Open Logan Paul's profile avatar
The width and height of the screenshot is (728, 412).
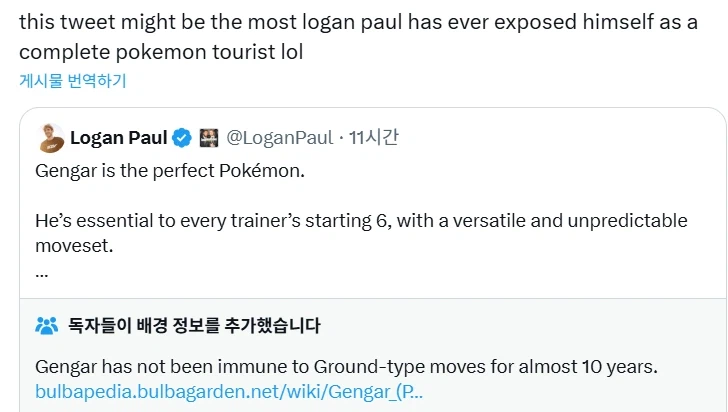(47, 137)
